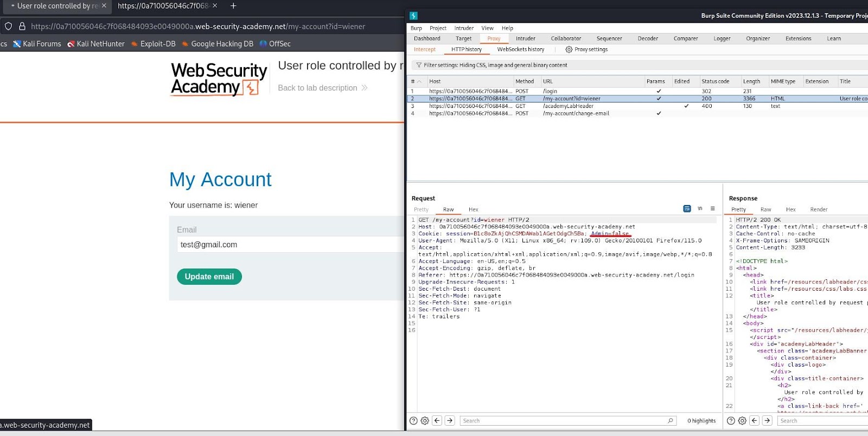Click the Update email button
The height and width of the screenshot is (436, 868).
209,277
